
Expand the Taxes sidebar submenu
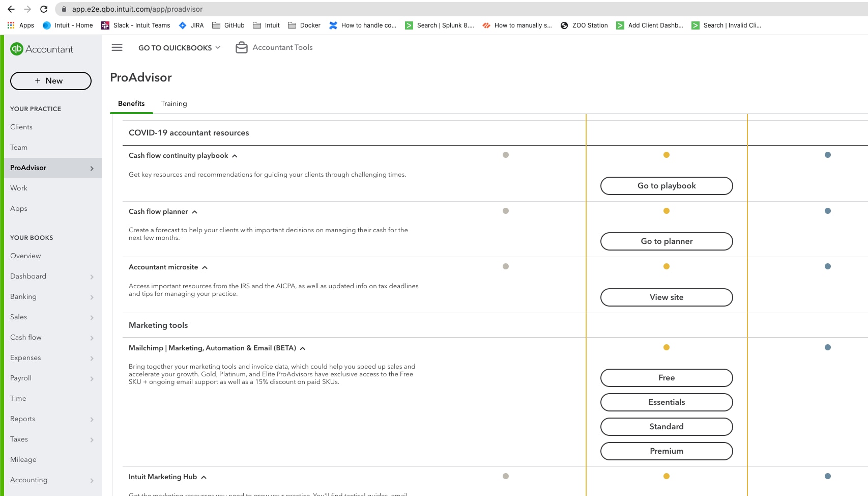92,439
